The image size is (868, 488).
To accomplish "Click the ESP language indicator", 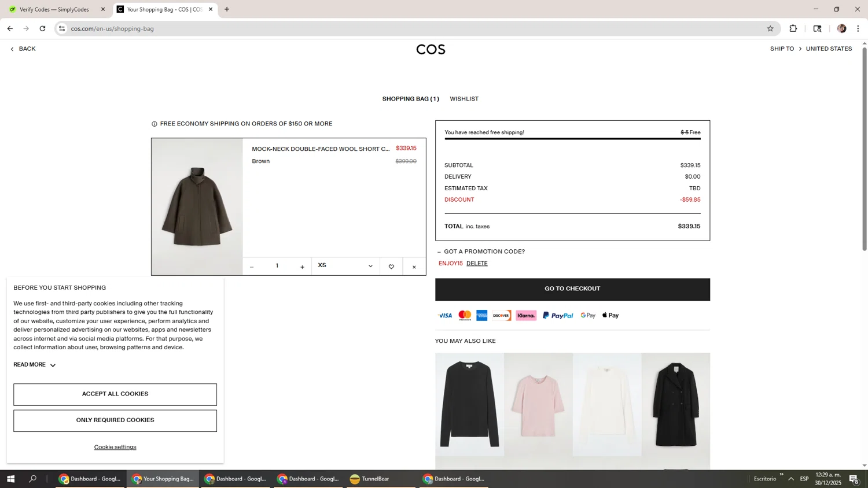I will 804,479.
